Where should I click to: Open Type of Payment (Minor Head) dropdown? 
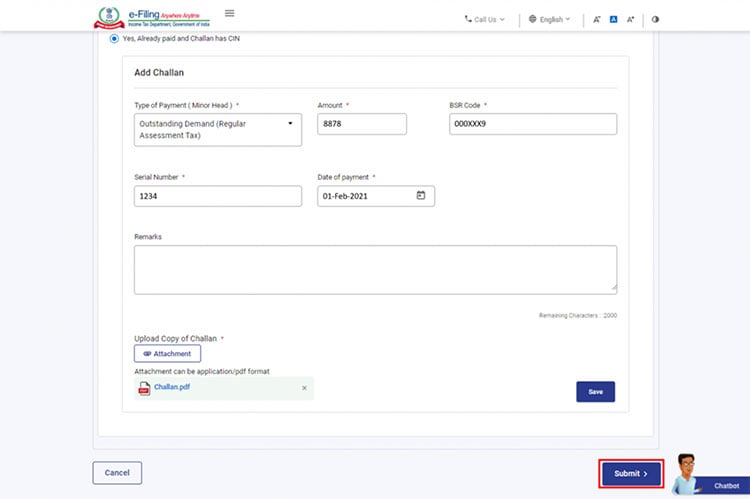point(218,130)
